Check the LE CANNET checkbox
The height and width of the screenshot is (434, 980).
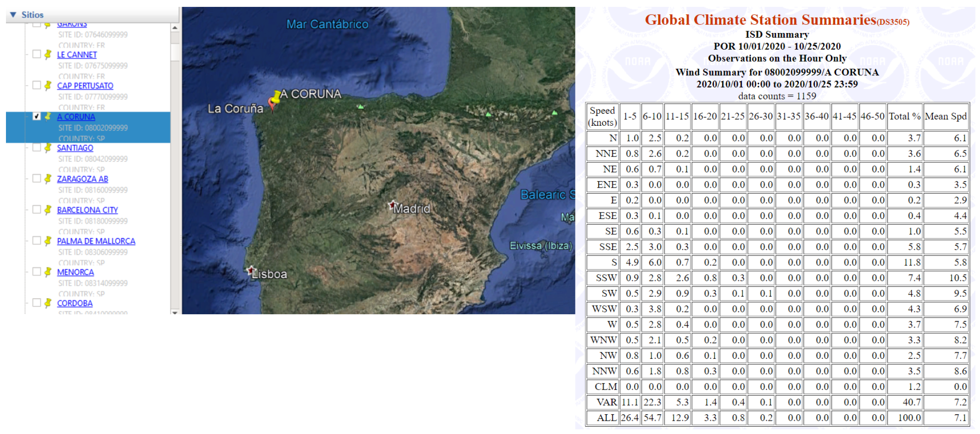pos(37,54)
